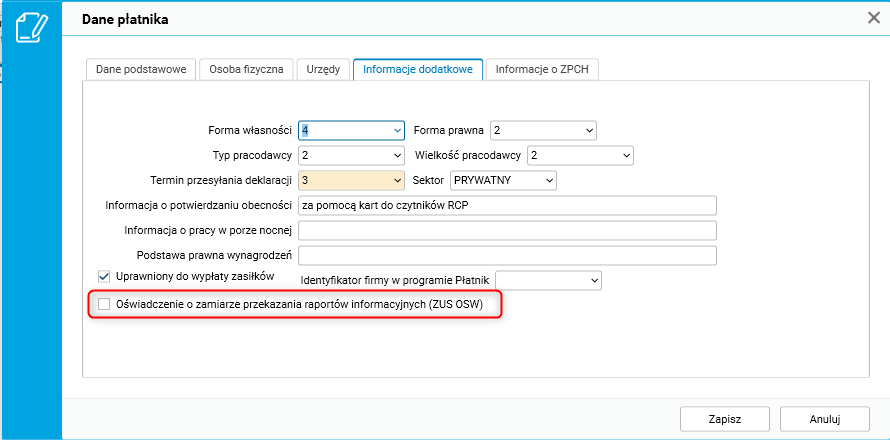Uncheck Uprawniony do wypłaty zasiłków checkbox
The height and width of the screenshot is (440, 890).
pos(104,276)
